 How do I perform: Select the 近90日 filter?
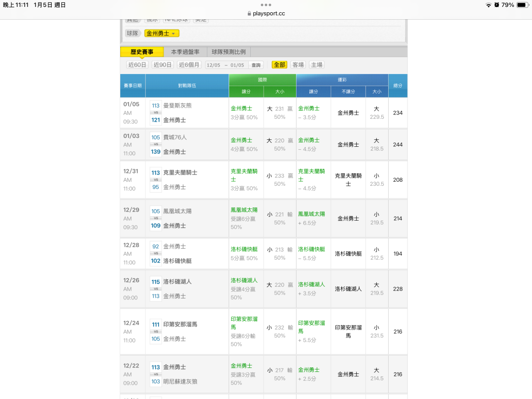coord(163,65)
